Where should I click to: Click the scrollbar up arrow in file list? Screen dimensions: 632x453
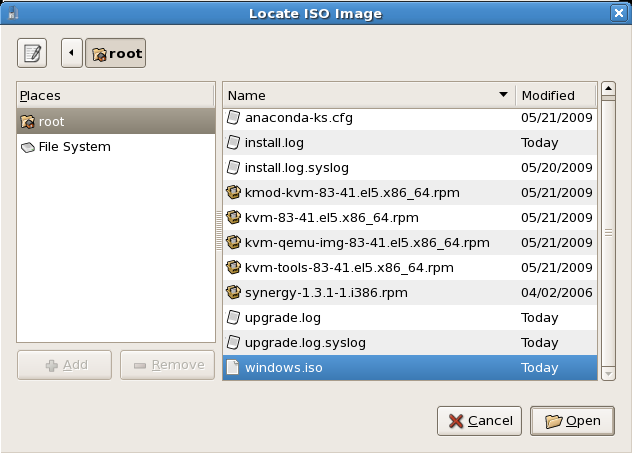click(x=608, y=88)
